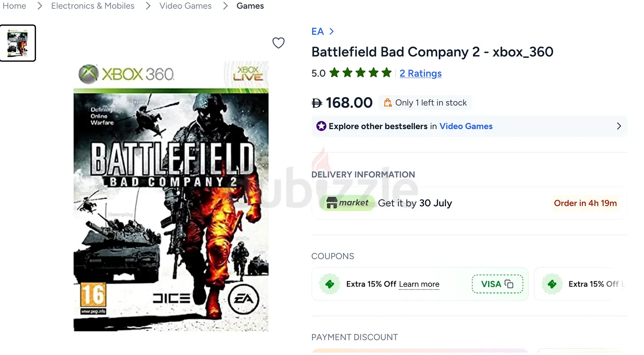The image size is (644, 355).
Task: Open the EA brand chevron
Action: pos(331,32)
